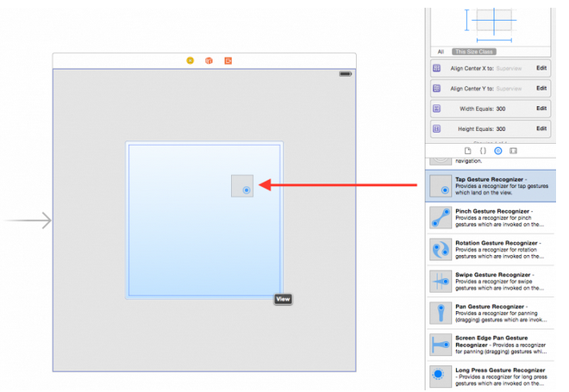Click the Align Center Y constraint icon
Image resolution: width=569 pixels, height=392 pixels.
(x=436, y=88)
